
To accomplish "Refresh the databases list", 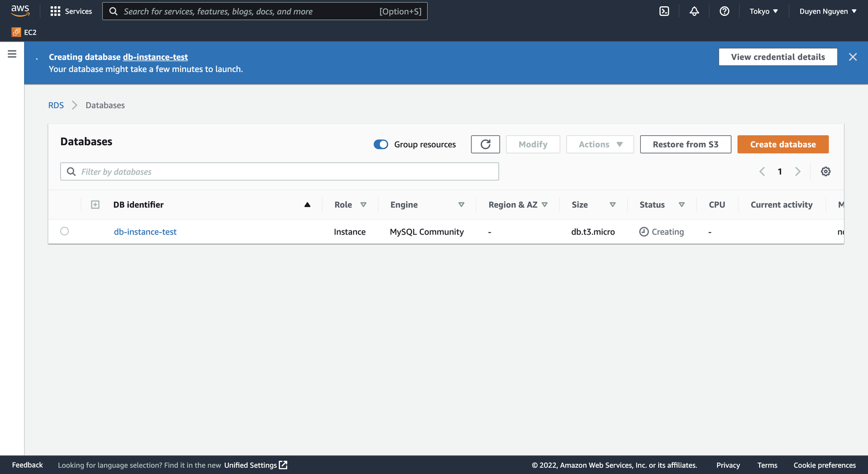I will [486, 144].
